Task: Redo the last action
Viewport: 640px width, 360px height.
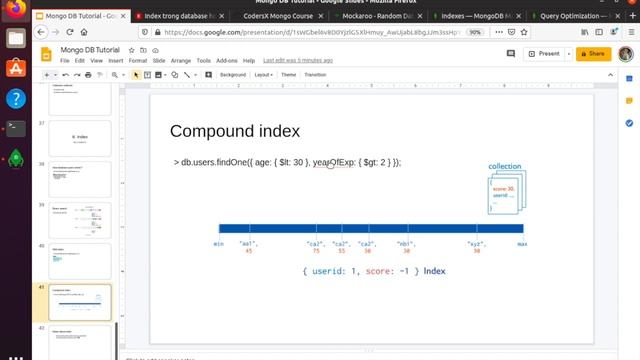Action: point(77,75)
